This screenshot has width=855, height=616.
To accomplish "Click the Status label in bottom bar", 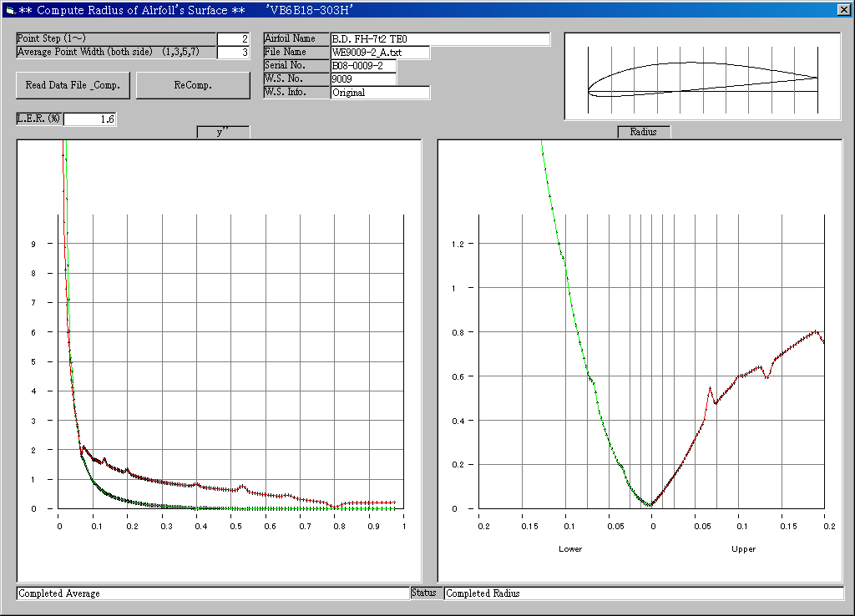I will 426,593.
